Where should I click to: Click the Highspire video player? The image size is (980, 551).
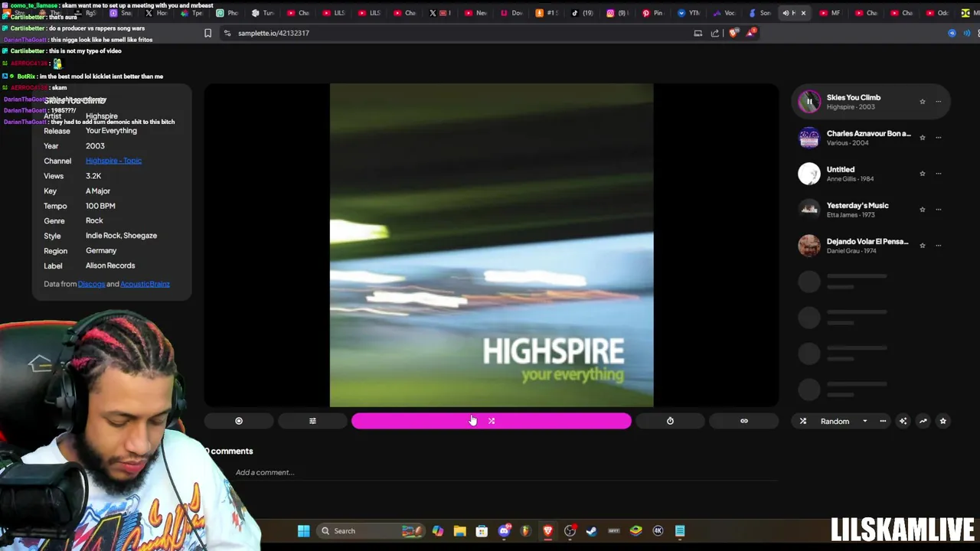(492, 245)
